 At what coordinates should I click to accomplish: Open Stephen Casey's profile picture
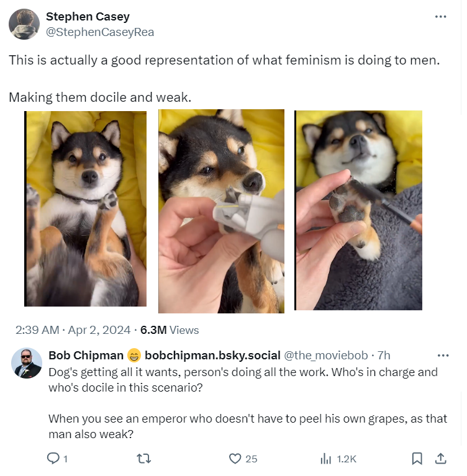click(x=24, y=24)
